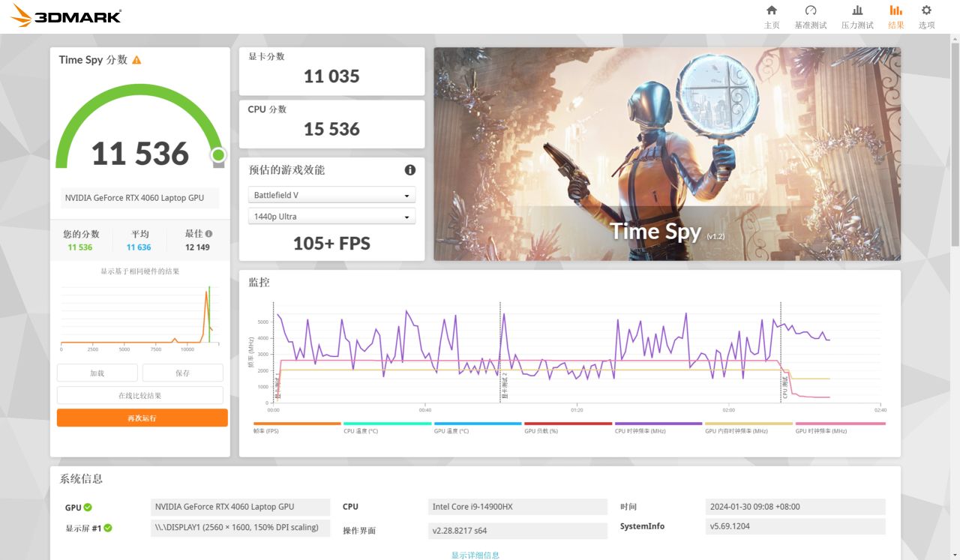Image resolution: width=960 pixels, height=560 pixels.
Task: Click the SystemInfo v5.69.1204 field
Action: [x=795, y=526]
